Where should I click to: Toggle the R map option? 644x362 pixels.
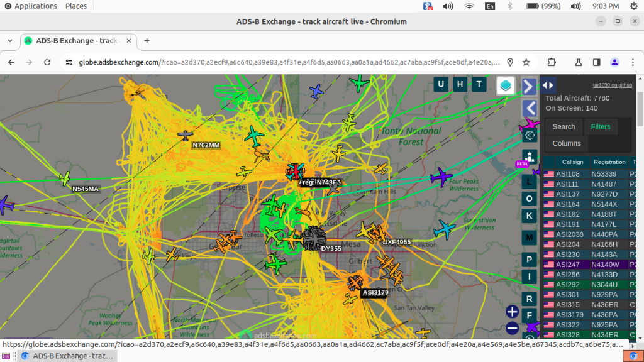coord(529,299)
